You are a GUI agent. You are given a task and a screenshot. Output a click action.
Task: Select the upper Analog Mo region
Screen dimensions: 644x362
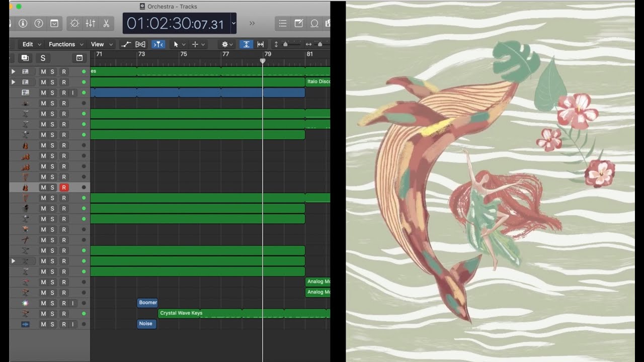click(318, 282)
